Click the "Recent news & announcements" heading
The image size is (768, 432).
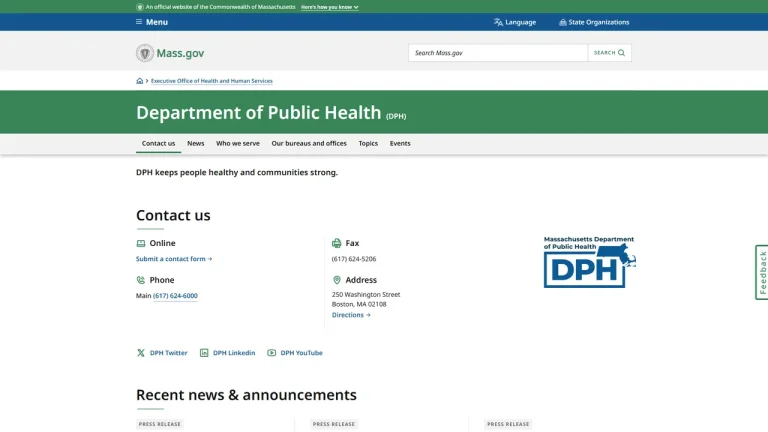click(246, 395)
